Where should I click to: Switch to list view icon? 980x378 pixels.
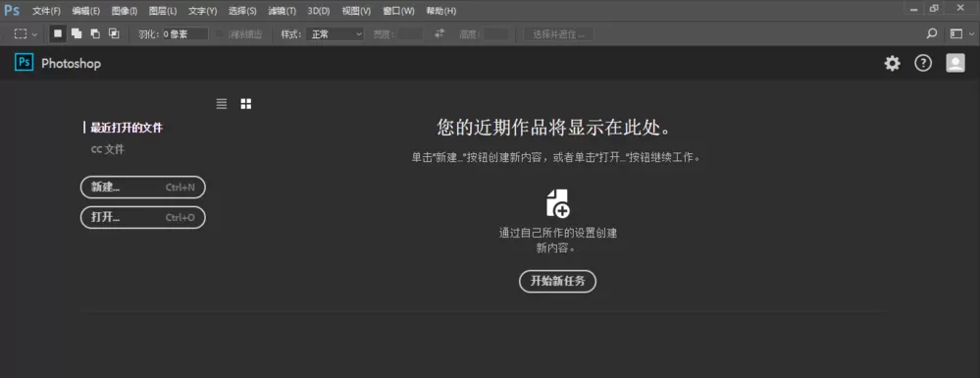tap(222, 104)
